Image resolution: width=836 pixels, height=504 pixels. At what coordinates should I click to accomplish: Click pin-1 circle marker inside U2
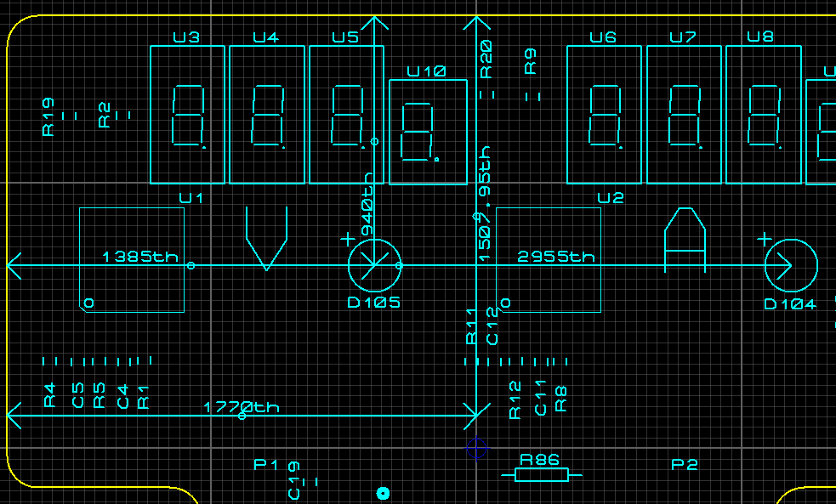pyautogui.click(x=505, y=303)
